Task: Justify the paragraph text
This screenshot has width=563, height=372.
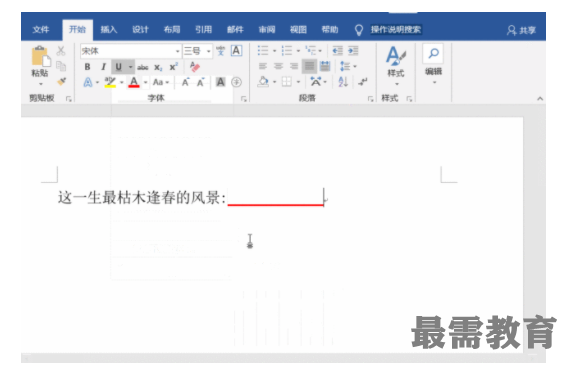Action: pyautogui.click(x=309, y=66)
